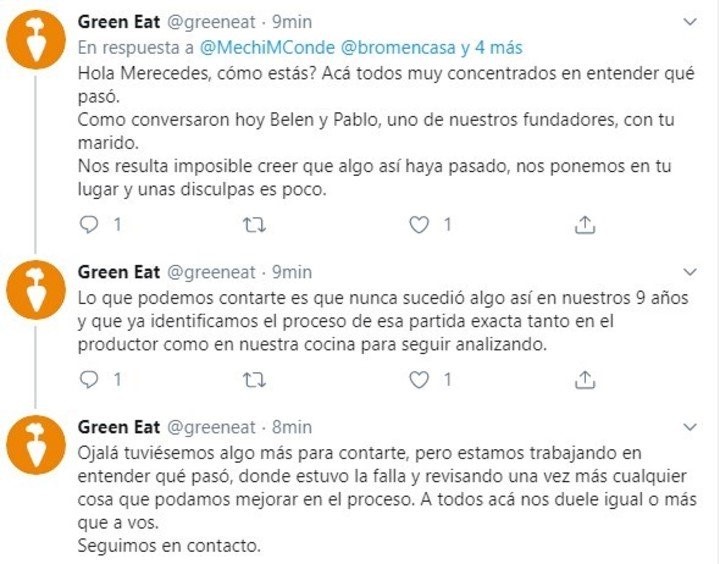Reply to the tweet about 9 años
The width and height of the screenshot is (720, 564).
pyautogui.click(x=90, y=379)
